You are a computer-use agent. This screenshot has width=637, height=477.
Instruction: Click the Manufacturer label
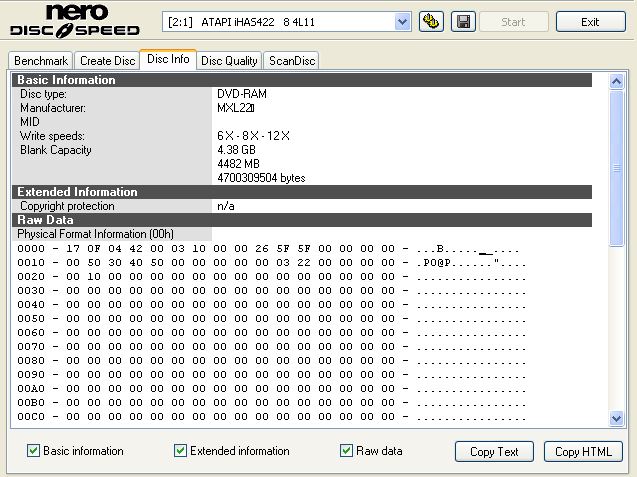coord(53,108)
